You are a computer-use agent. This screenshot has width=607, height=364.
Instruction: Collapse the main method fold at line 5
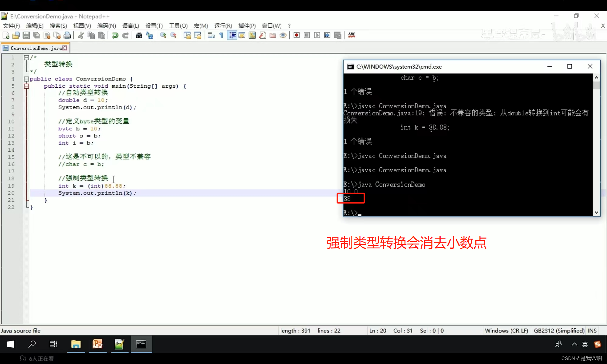pyautogui.click(x=26, y=86)
